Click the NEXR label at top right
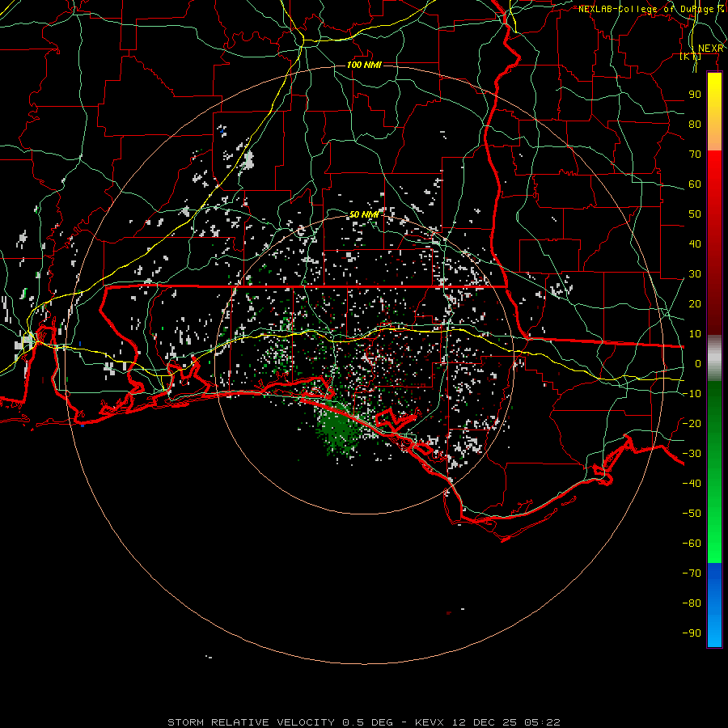 (710, 49)
